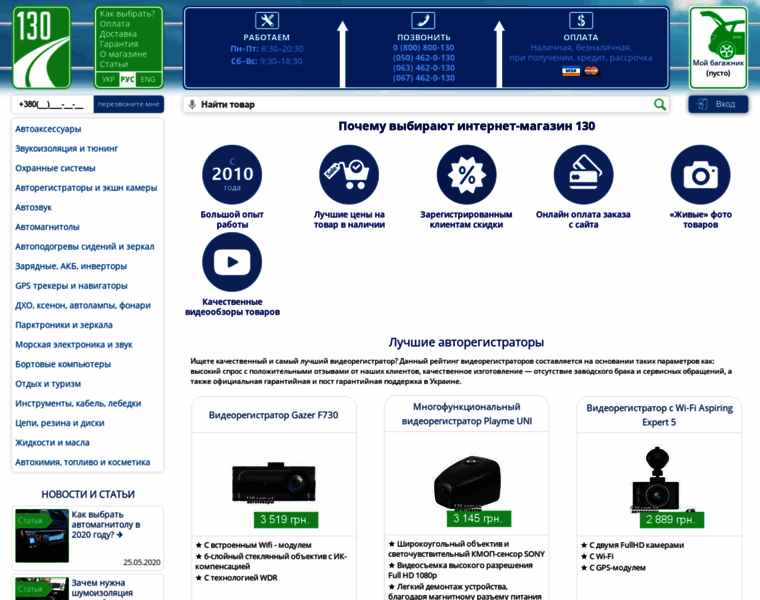Viewport: 760px width, 600px height.
Task: Call (067) 462-0-130 number
Action: point(424,78)
